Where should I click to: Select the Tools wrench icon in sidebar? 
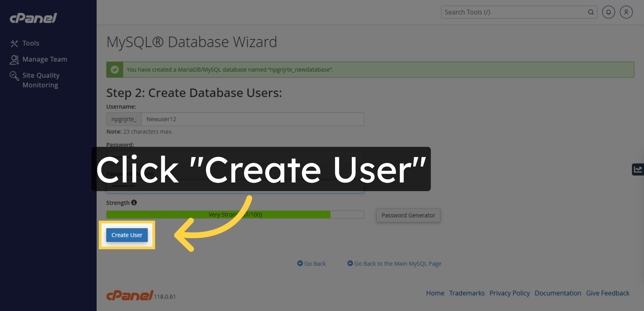pos(14,43)
